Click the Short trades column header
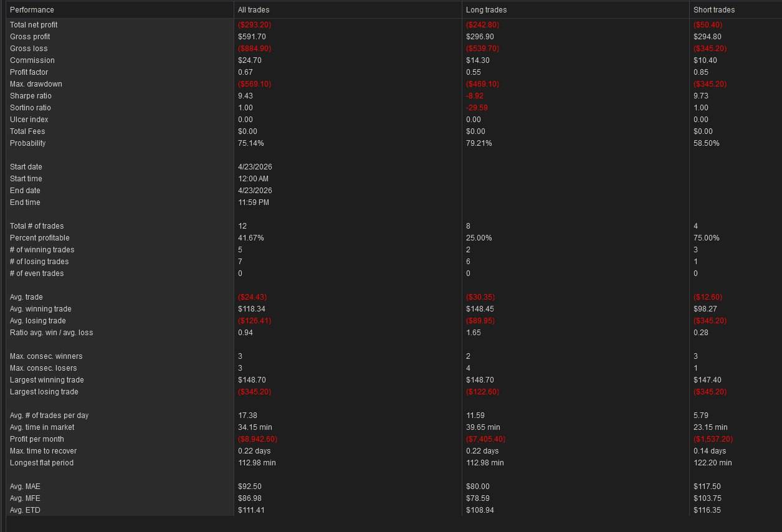The width and height of the screenshot is (782, 532). (713, 10)
